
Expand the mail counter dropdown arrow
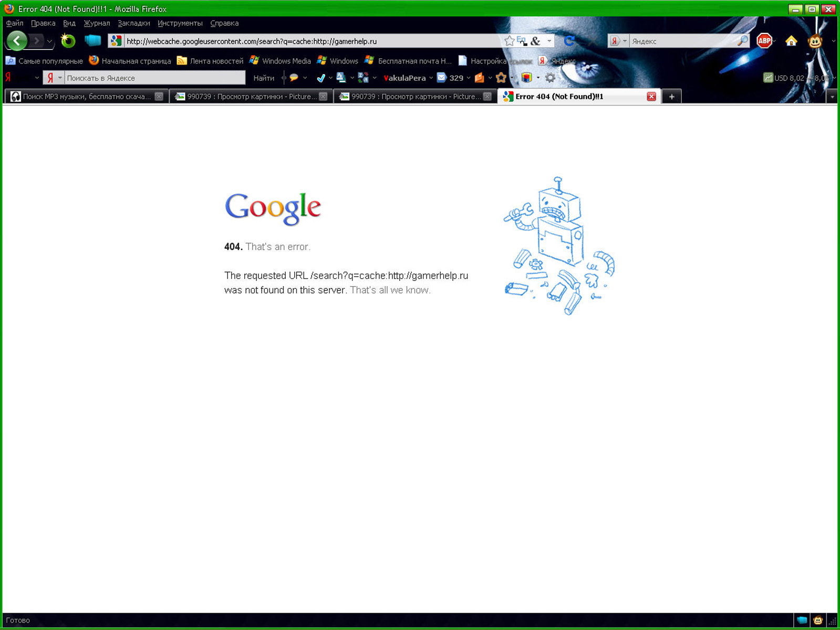[x=469, y=78]
